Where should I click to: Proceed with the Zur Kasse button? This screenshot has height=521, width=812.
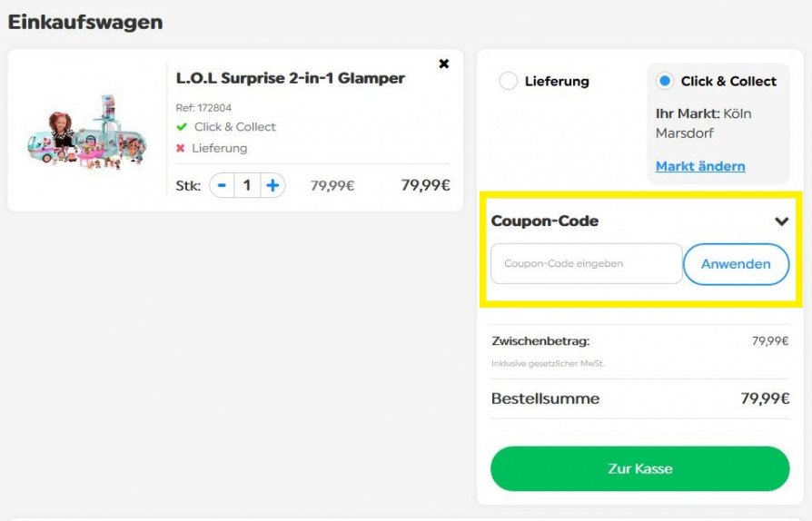point(639,468)
